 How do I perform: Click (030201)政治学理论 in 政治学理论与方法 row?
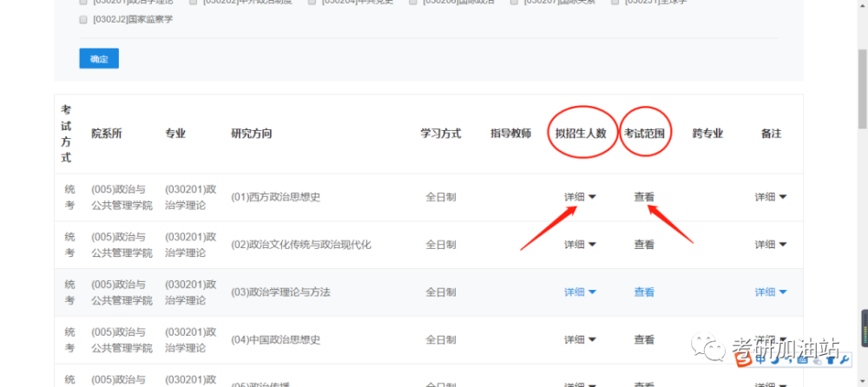[x=190, y=292]
